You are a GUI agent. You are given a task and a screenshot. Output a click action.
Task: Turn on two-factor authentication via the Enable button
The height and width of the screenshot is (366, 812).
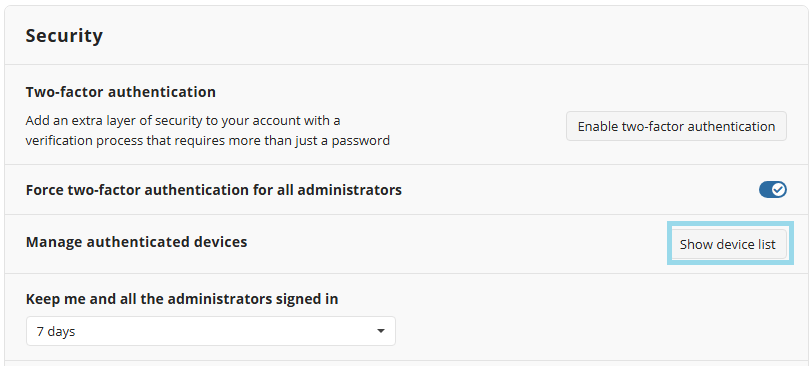coord(676,126)
